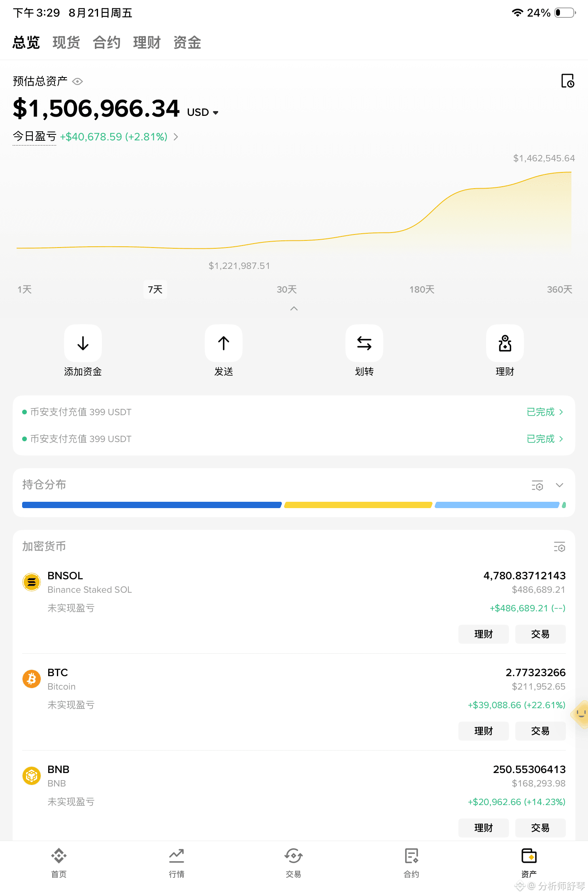
Task: Switch to the 现货 tab
Action: (x=66, y=42)
